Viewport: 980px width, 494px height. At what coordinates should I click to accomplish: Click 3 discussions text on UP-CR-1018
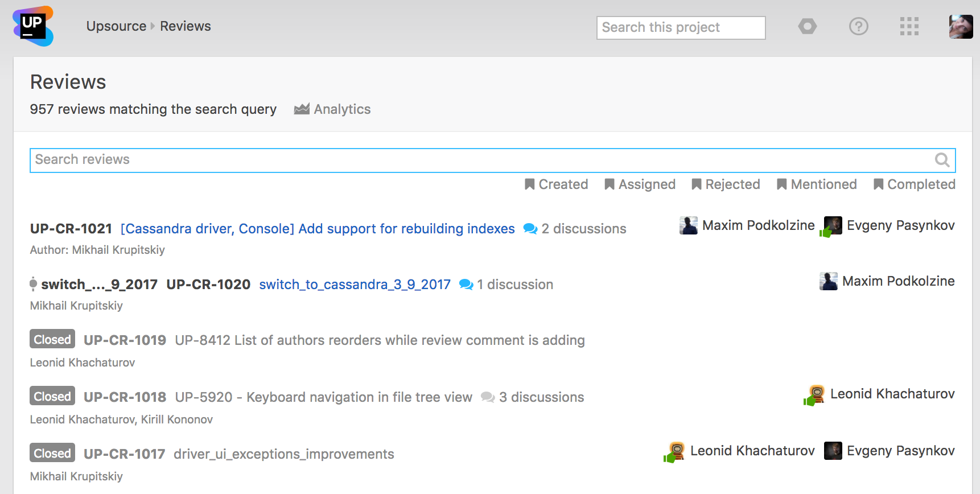click(542, 397)
